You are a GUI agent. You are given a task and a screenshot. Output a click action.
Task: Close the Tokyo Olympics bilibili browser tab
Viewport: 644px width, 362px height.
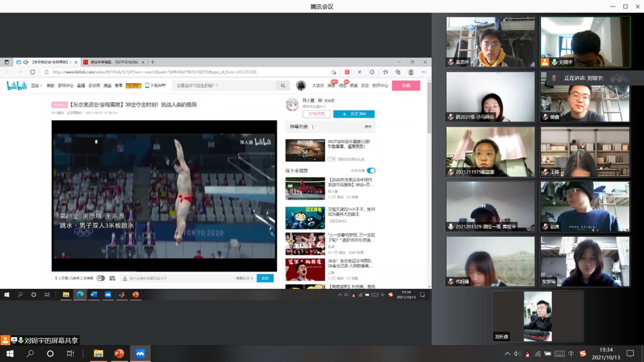point(76,62)
